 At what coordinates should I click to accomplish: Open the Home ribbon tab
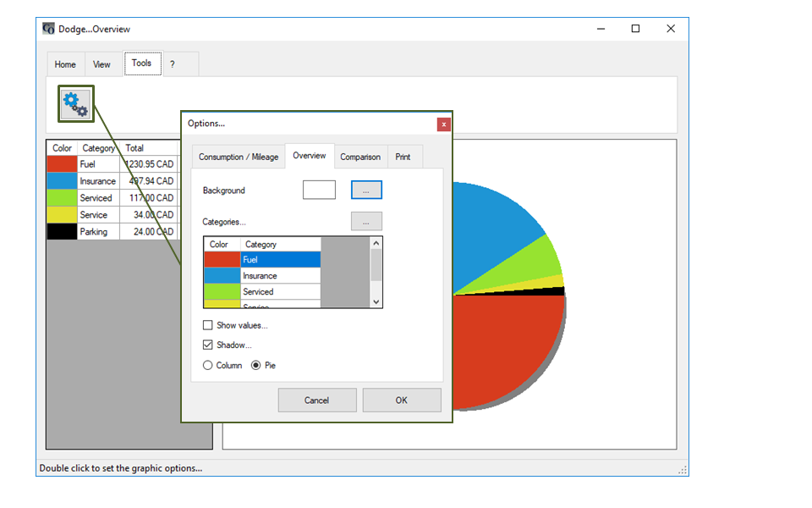point(65,64)
